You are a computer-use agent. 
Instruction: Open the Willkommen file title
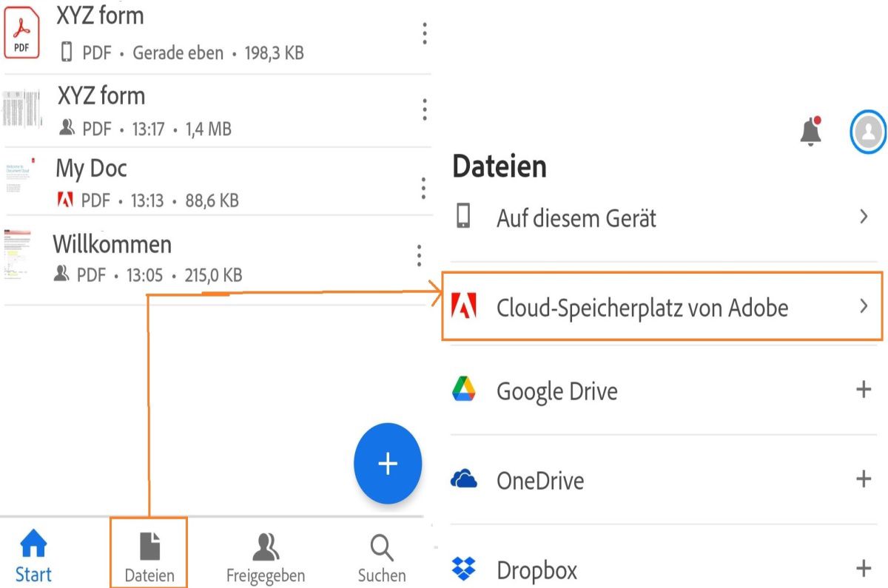pos(112,244)
